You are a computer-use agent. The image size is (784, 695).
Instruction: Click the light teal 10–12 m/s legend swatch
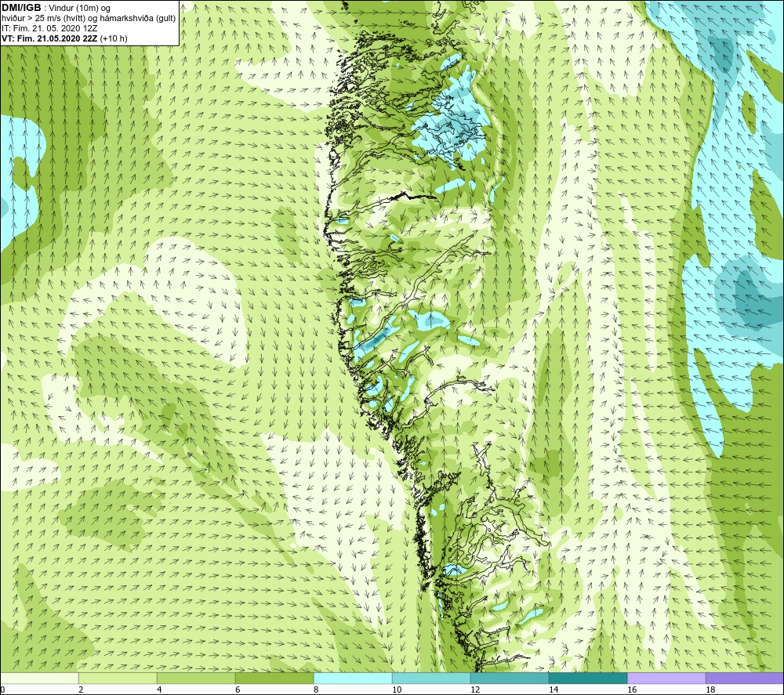tap(431, 678)
